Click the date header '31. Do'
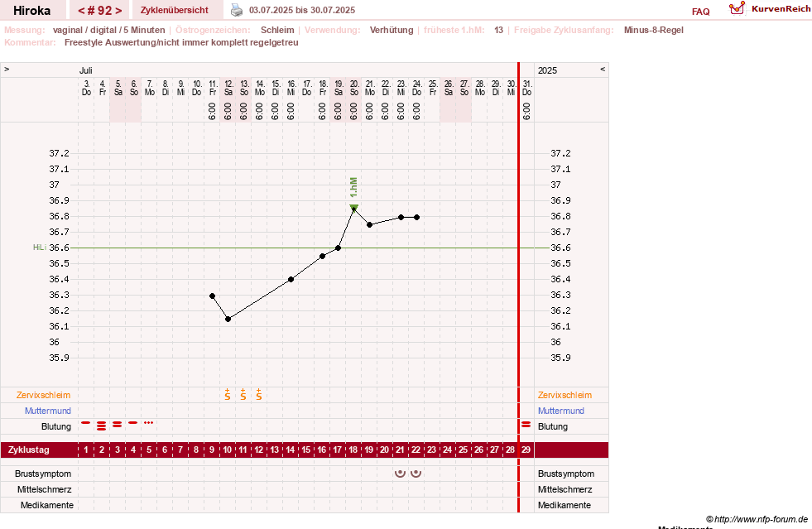The height and width of the screenshot is (529, 812). [526, 88]
